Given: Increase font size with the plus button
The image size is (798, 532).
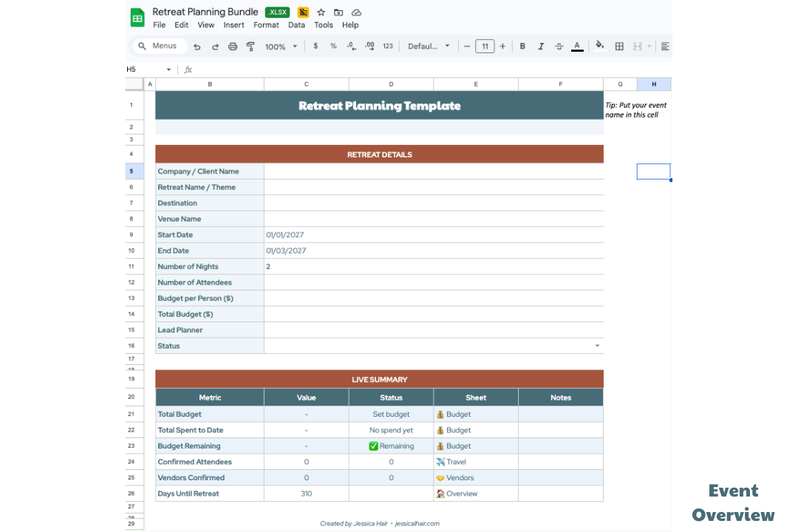Looking at the screenshot, I should coord(502,46).
